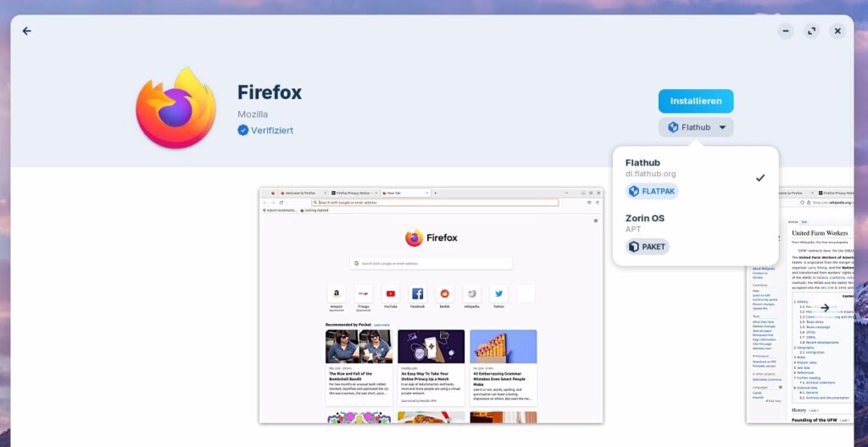This screenshot has height=447, width=868.
Task: Expand the Flathub source dropdown arrow
Action: (722, 127)
